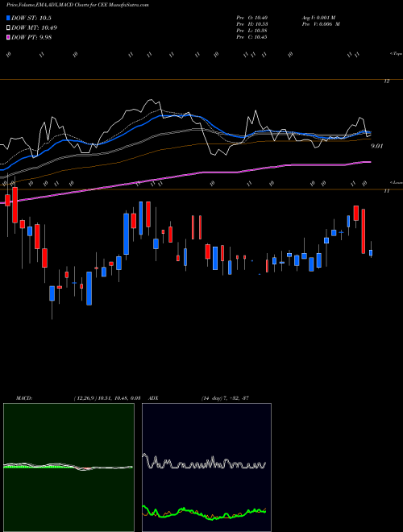Screen dimensions: 403x532
Task: Click the '9.01' value label beside EMA lines
Action: tap(376, 146)
